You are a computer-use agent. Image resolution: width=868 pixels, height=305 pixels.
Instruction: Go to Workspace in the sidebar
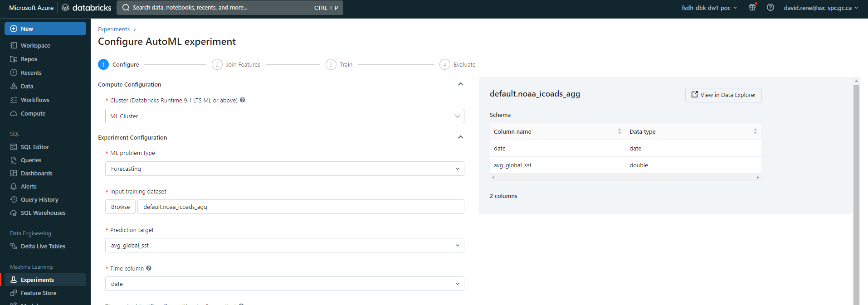[35, 45]
